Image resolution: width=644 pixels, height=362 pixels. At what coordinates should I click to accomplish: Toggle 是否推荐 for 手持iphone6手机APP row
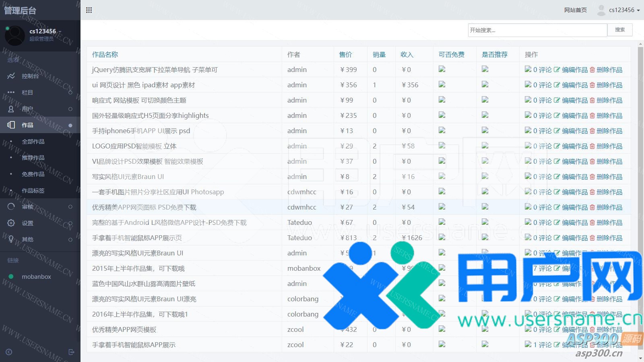[485, 130]
